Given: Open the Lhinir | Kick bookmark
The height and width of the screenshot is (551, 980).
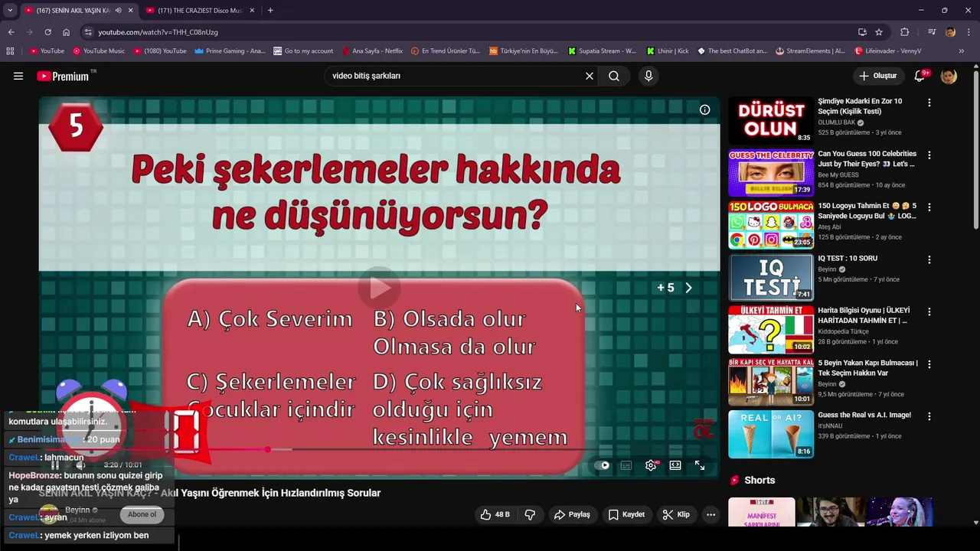Looking at the screenshot, I should [x=668, y=51].
